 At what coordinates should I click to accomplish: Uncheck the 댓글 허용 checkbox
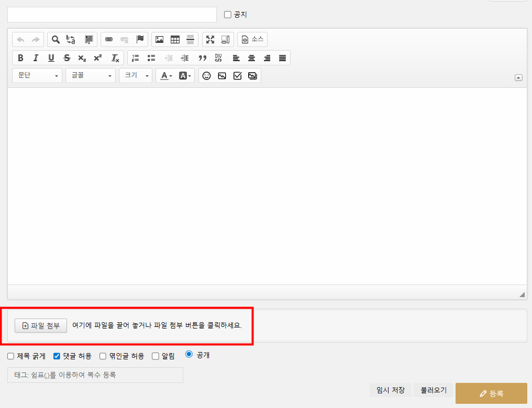tap(57, 356)
